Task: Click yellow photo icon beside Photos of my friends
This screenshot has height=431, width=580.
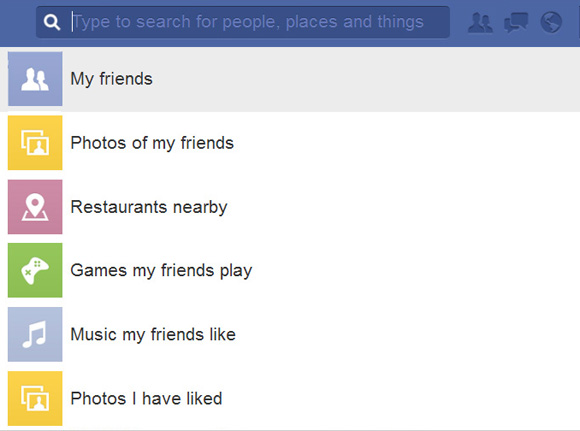Action: (35, 143)
